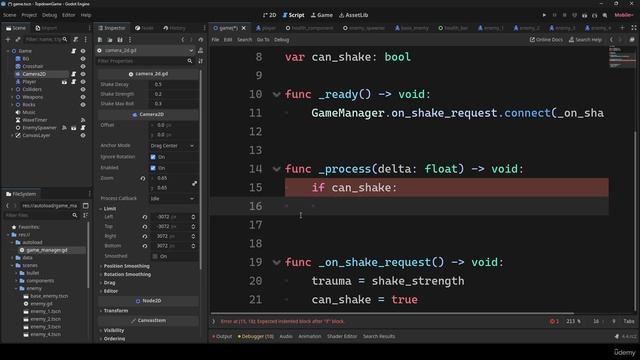640x360 pixels.
Task: Open the script icon on Camera2D node
Action: click(x=73, y=74)
